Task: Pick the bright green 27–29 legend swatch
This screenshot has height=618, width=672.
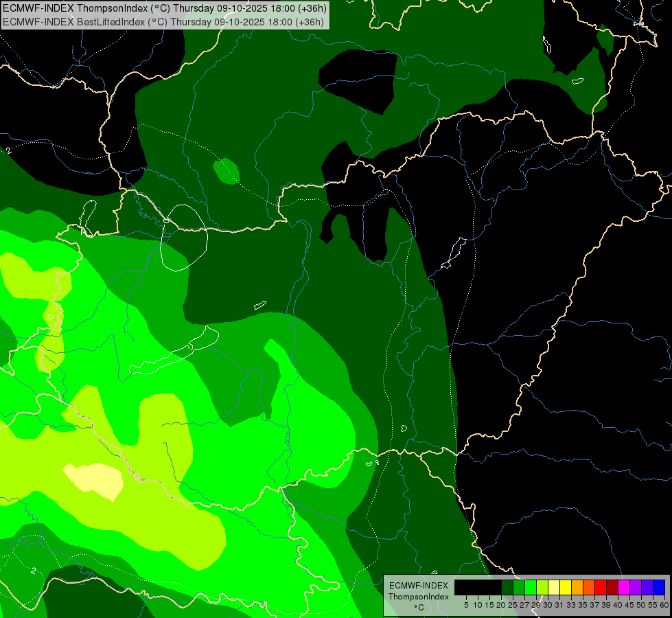Action: point(531,587)
